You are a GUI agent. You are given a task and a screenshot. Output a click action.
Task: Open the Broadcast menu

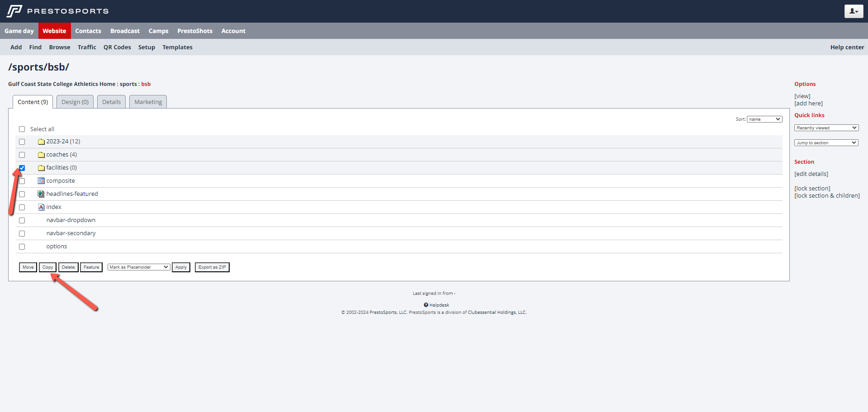click(125, 31)
